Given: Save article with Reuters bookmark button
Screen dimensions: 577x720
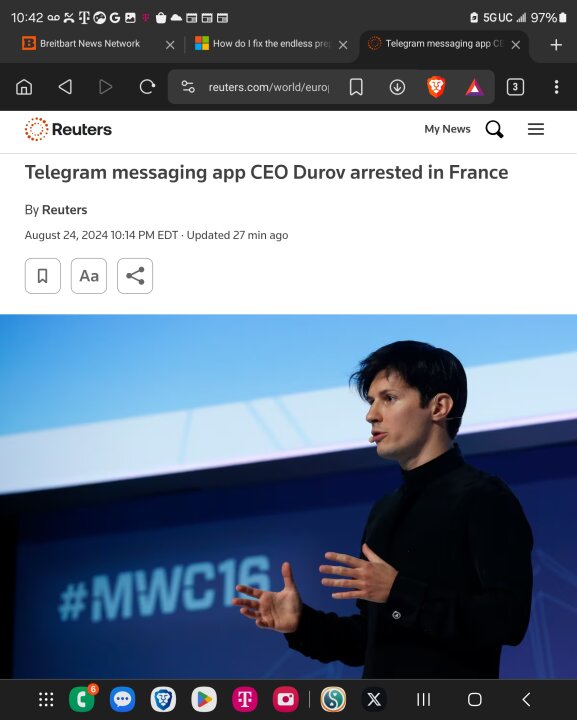Looking at the screenshot, I should tap(43, 276).
